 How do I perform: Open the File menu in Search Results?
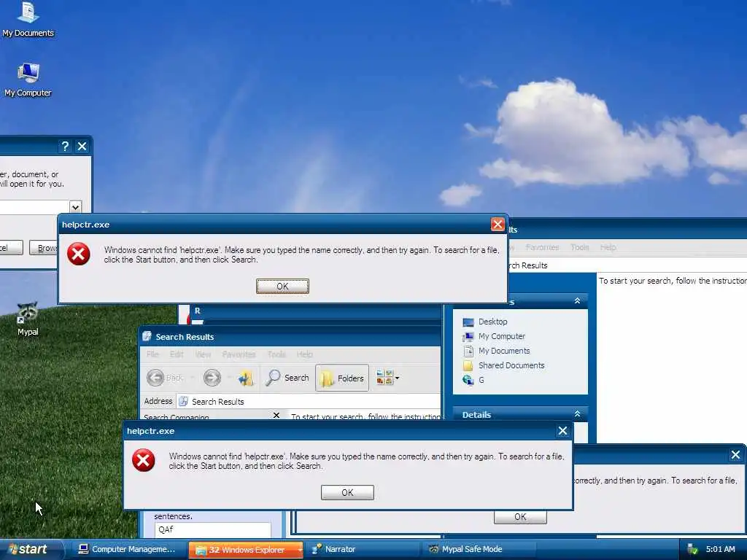(152, 354)
